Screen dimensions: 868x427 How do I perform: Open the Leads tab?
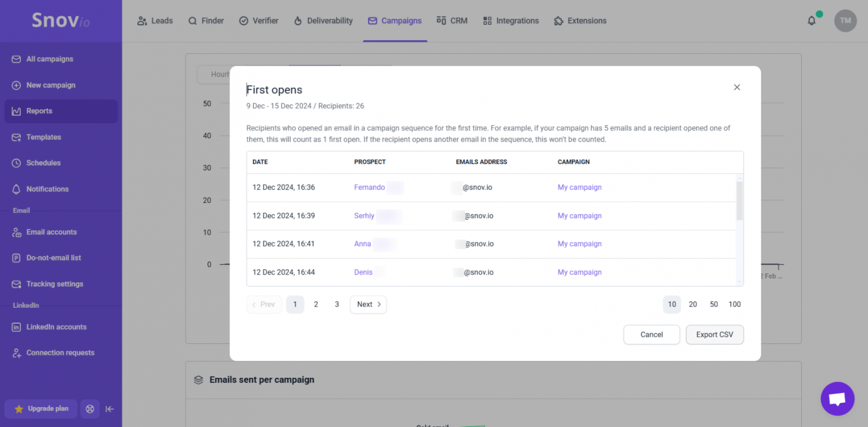[x=155, y=21]
